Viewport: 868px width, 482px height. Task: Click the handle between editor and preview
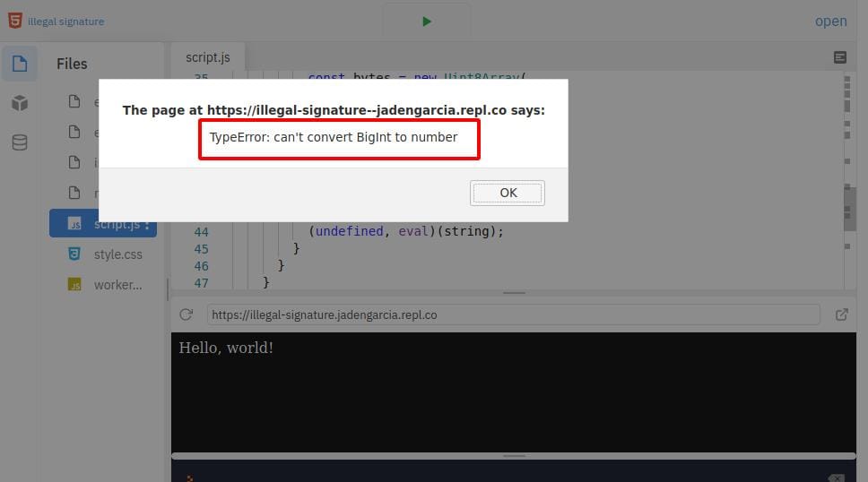pyautogui.click(x=514, y=293)
